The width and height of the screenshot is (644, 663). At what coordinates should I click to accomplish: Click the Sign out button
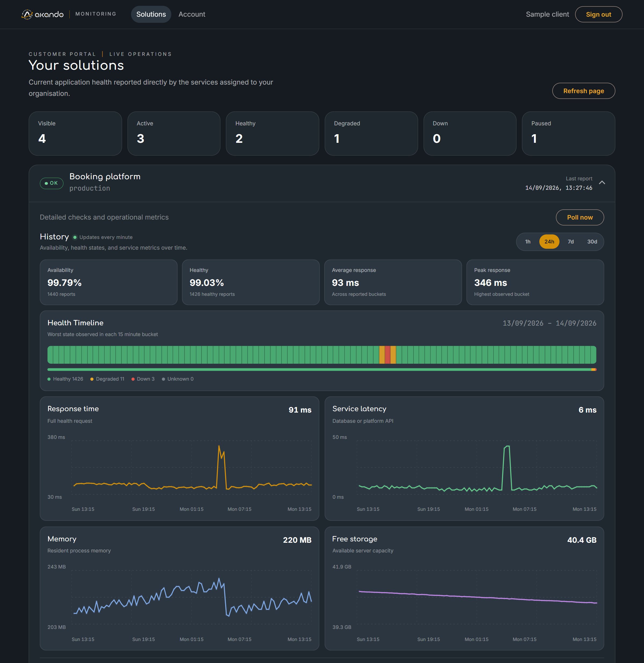(598, 14)
